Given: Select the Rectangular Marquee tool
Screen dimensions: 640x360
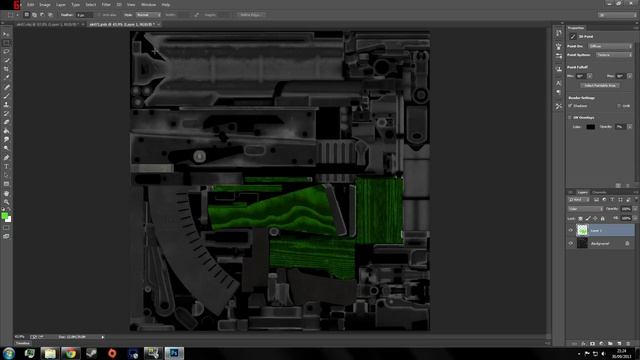Looking at the screenshot, I should 6,43.
